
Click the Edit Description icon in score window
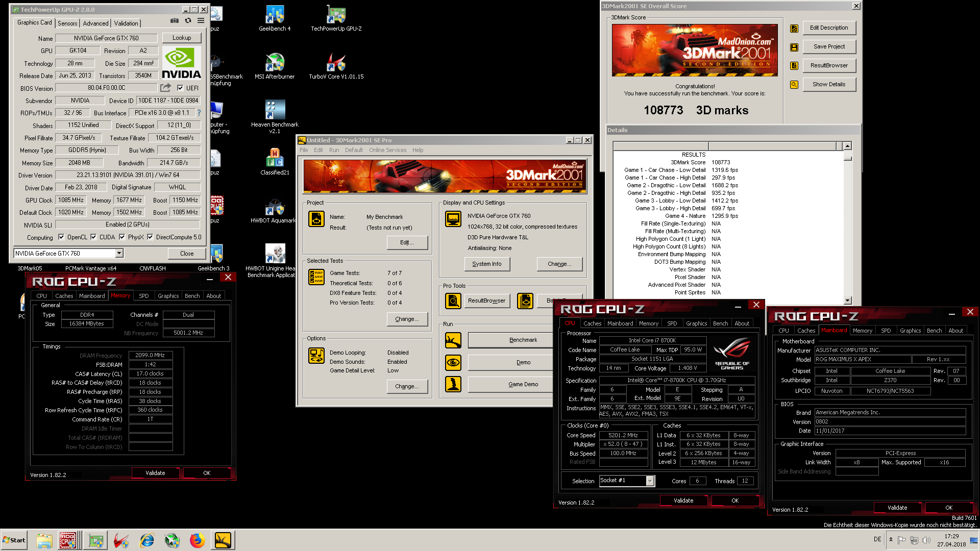(794, 29)
